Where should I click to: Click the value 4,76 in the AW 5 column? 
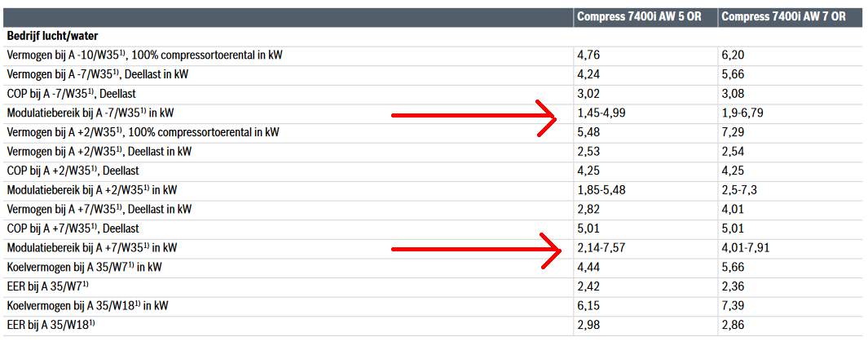coord(588,55)
